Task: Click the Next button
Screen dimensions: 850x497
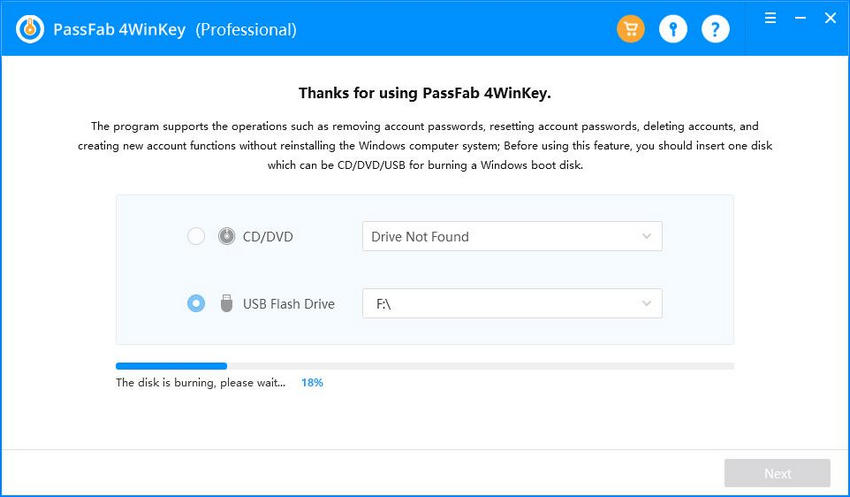Action: (x=777, y=473)
